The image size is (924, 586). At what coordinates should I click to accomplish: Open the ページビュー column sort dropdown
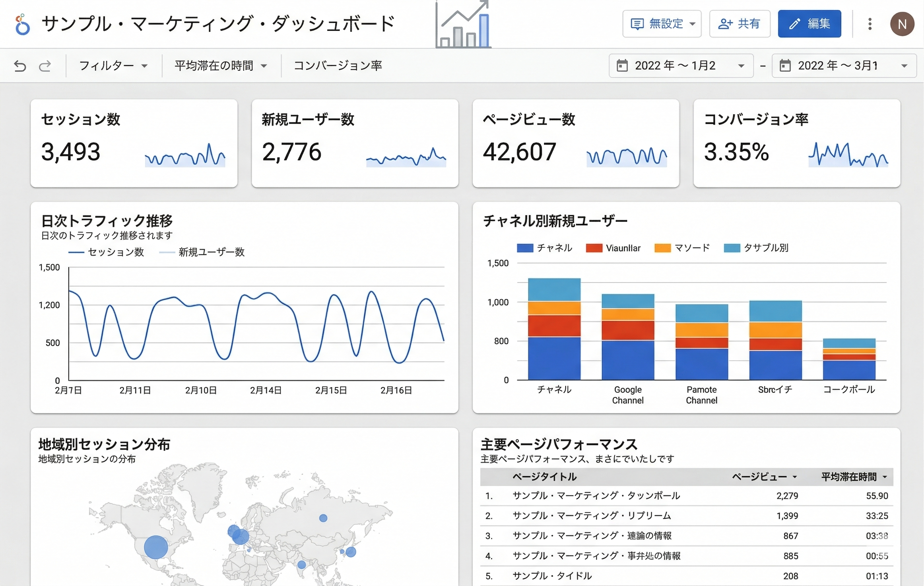pos(795,477)
